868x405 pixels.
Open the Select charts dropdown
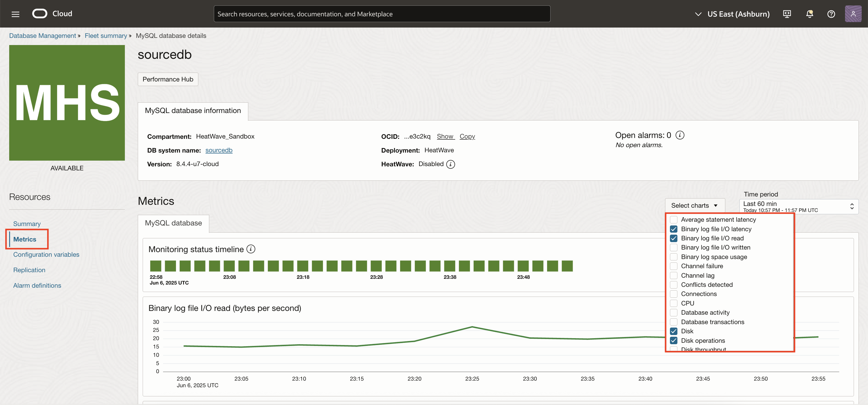695,205
